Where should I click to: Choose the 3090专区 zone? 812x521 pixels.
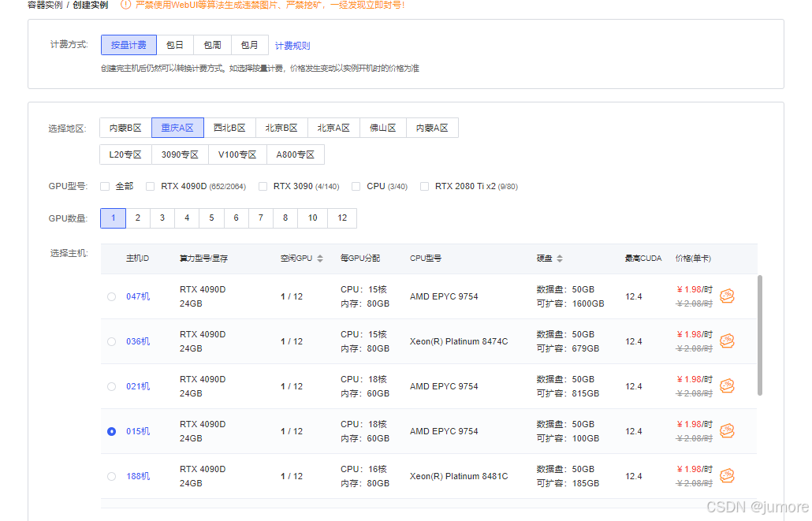pos(180,154)
